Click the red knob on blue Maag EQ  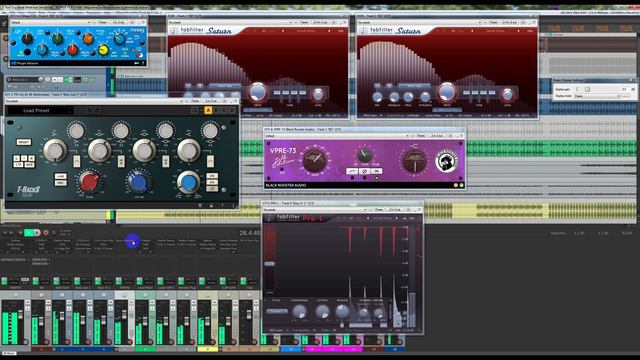coord(73,50)
